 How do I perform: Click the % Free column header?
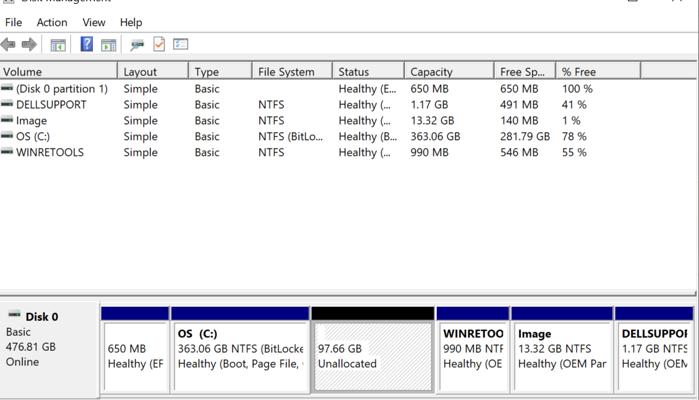(597, 72)
